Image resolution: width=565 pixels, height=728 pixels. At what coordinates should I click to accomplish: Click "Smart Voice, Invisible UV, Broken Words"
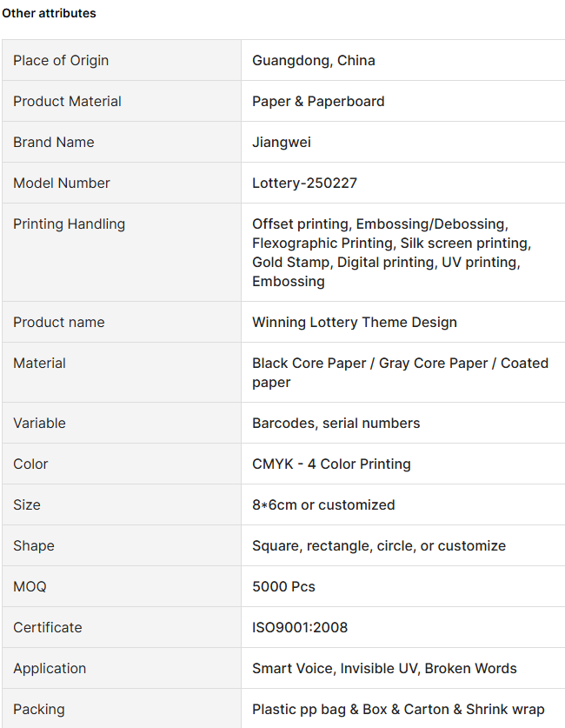click(384, 668)
